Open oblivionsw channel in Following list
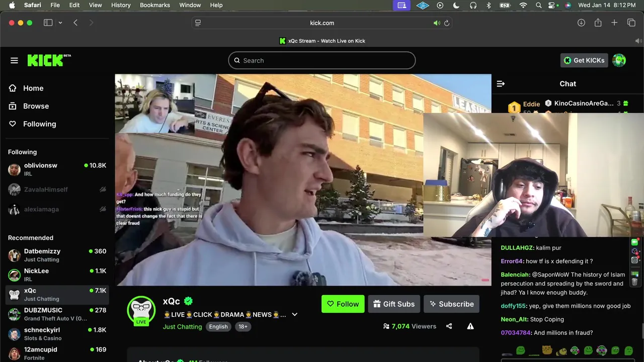644x362 pixels. pos(57,169)
